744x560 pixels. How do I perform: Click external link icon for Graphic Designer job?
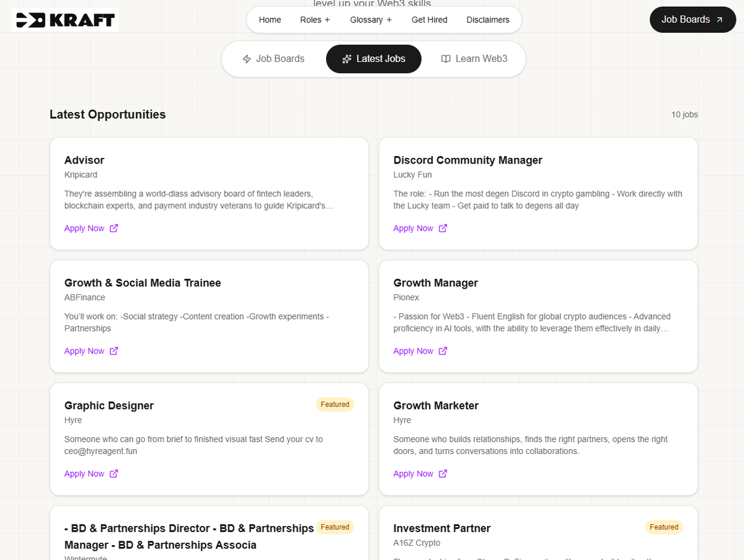(114, 473)
